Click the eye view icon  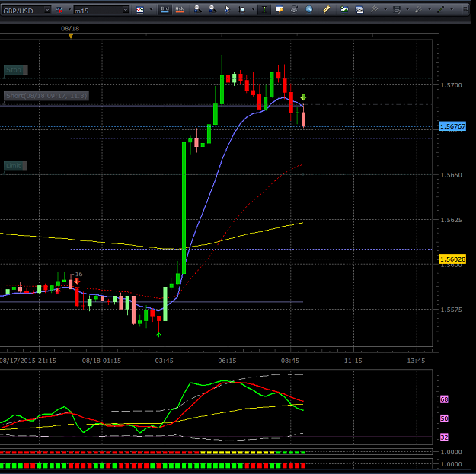294,10
